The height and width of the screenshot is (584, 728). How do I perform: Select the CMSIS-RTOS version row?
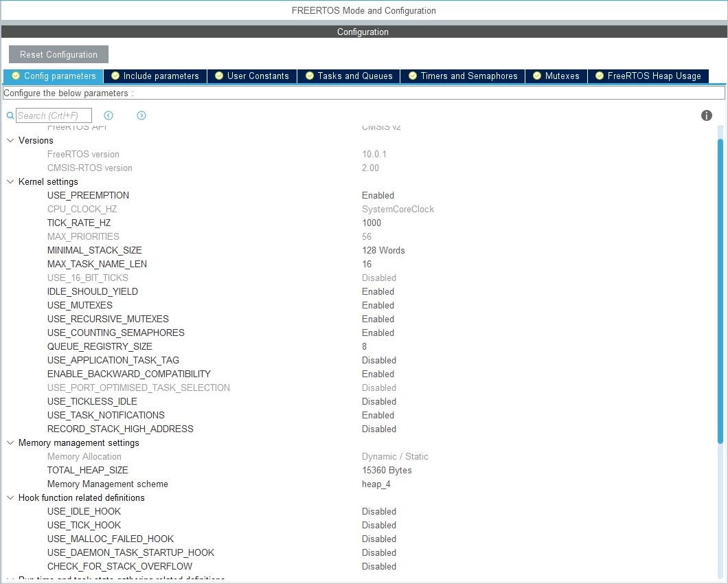89,168
